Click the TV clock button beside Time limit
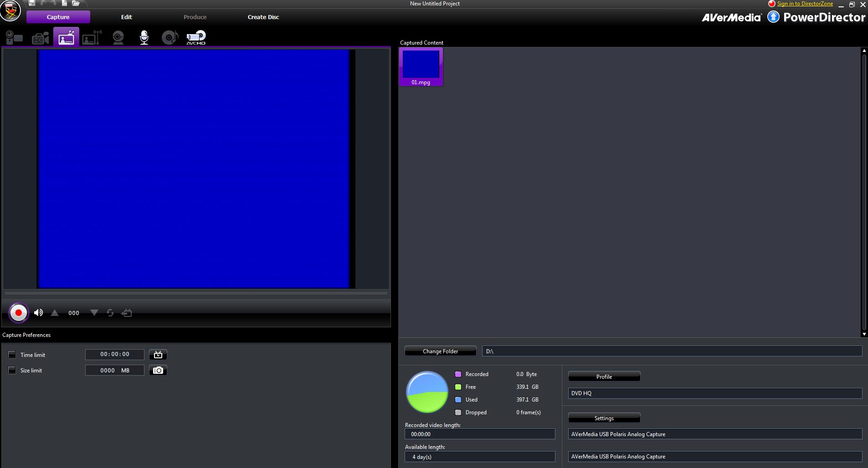Image resolution: width=868 pixels, height=468 pixels. coord(158,354)
